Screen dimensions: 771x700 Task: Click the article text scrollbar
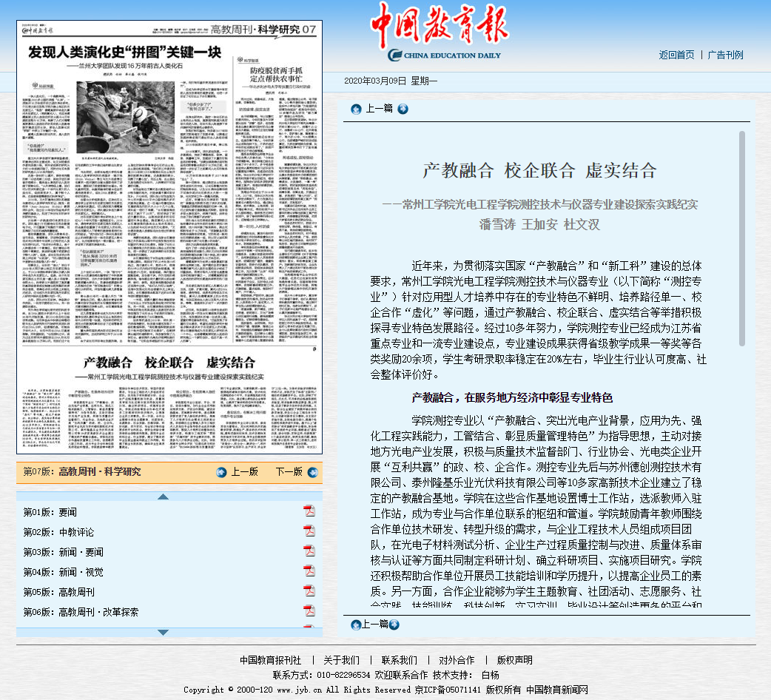[742, 238]
